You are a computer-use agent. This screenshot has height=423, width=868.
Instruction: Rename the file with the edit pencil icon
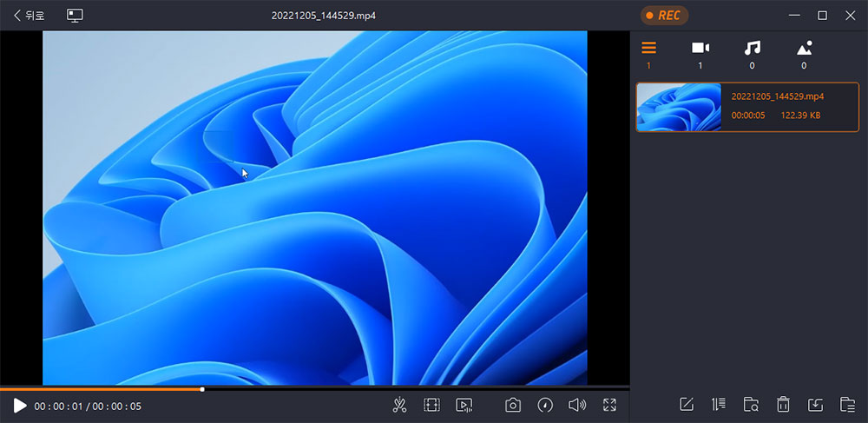[x=687, y=405]
